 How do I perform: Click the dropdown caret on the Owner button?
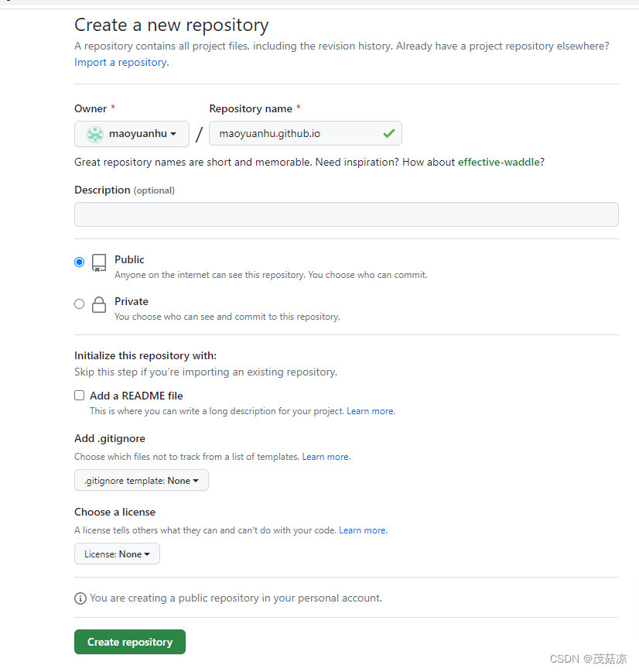(x=173, y=133)
